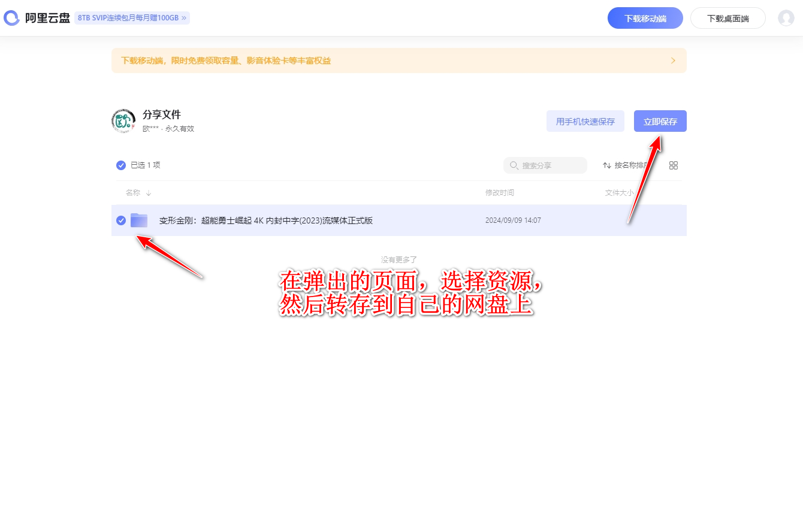The height and width of the screenshot is (532, 803).
Task: Click the 用手机快速保存 button
Action: click(585, 121)
